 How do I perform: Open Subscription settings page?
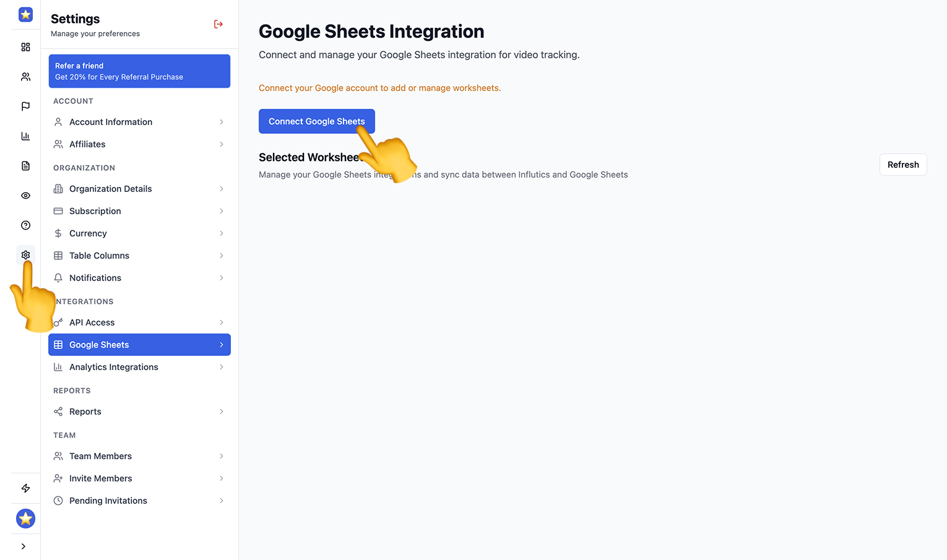tap(139, 211)
